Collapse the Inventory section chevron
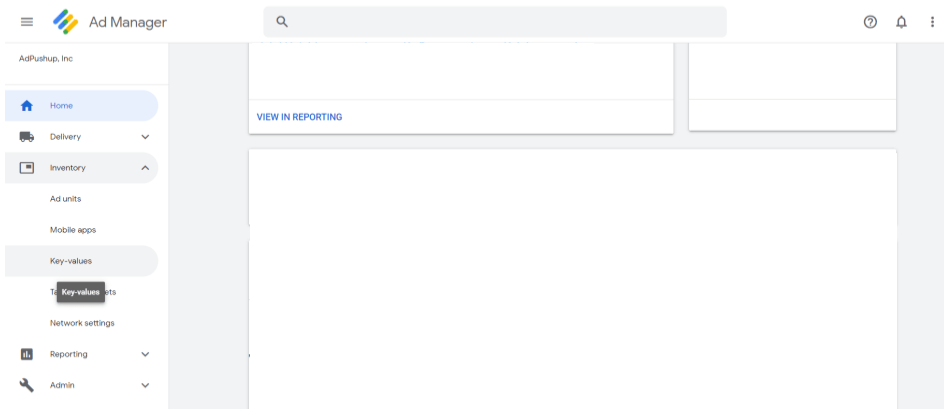This screenshot has height=409, width=944. click(x=145, y=168)
